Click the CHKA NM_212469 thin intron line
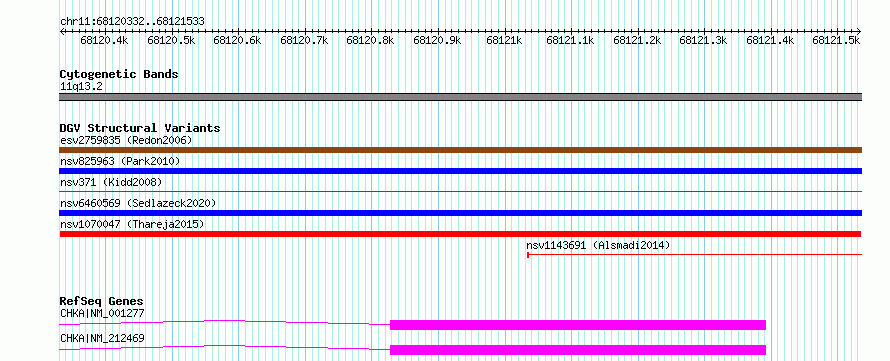 click(225, 347)
